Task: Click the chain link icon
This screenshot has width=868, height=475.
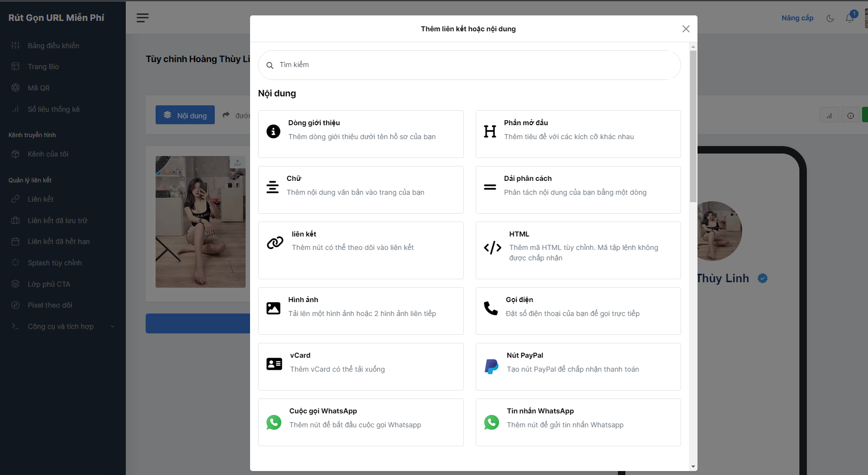Action: [x=275, y=242]
